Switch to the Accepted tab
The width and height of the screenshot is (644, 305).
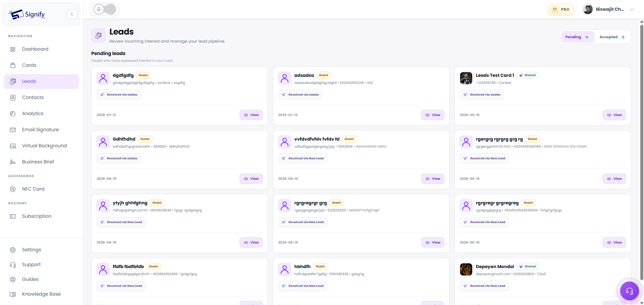[612, 37]
